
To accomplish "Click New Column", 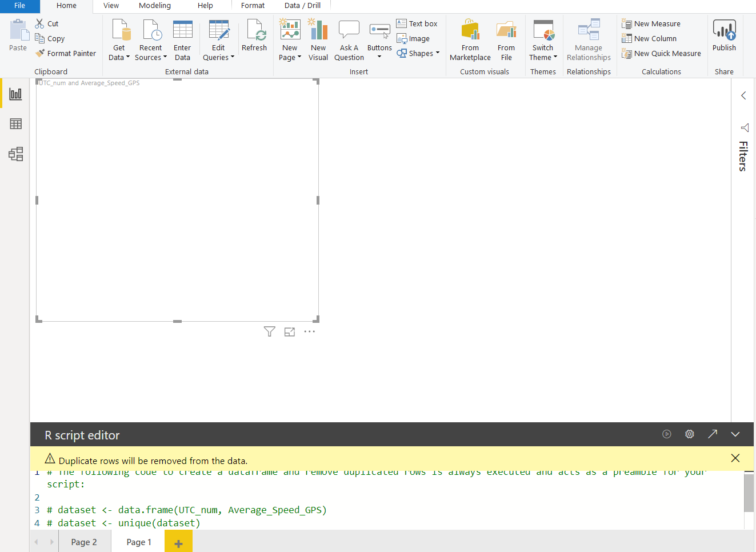I will tap(649, 38).
